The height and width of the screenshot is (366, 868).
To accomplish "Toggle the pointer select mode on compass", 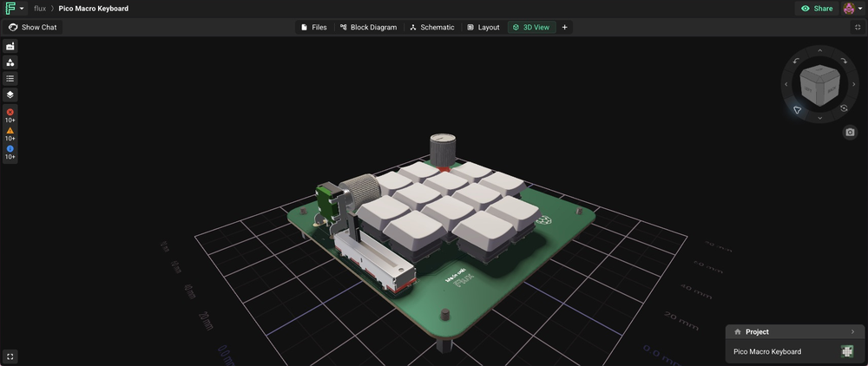I will [797, 110].
